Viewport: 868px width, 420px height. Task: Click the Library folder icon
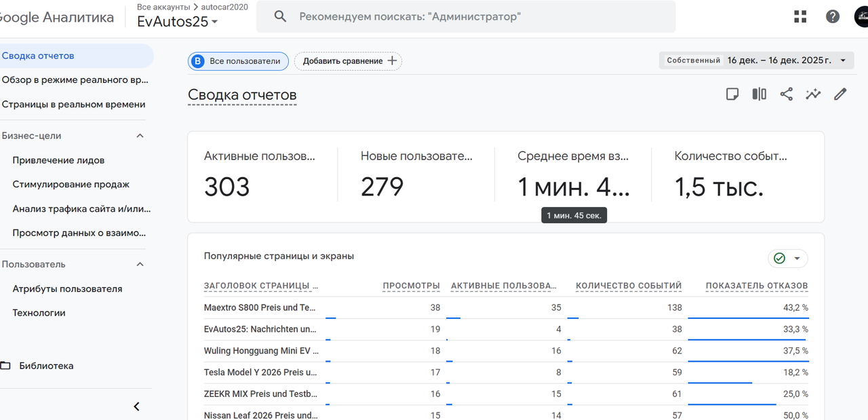coord(5,366)
